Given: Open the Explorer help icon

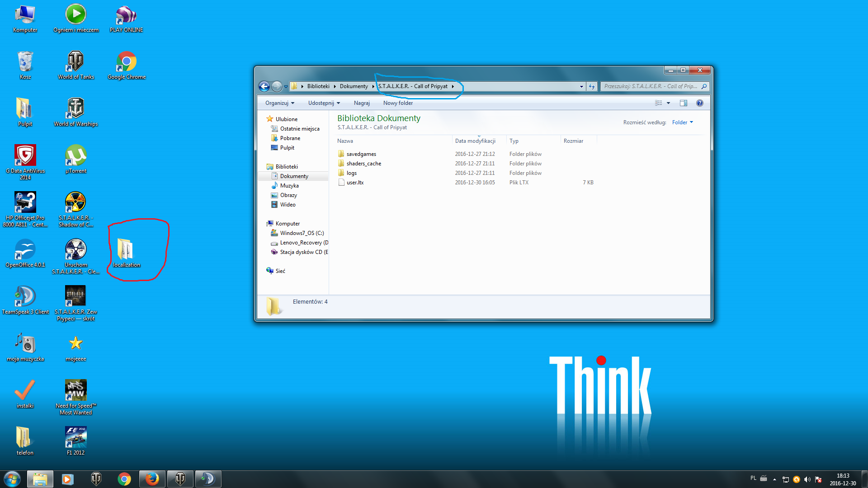Looking at the screenshot, I should [699, 103].
